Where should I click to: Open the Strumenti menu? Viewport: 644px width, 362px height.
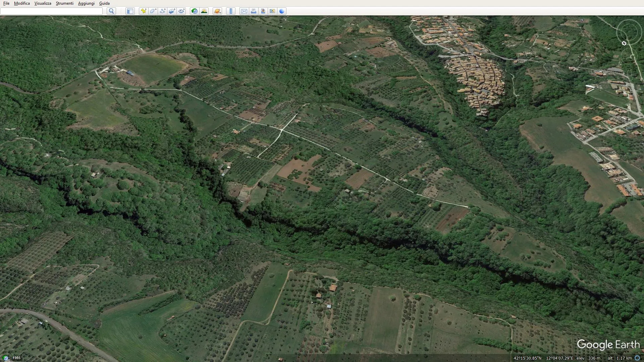click(64, 3)
